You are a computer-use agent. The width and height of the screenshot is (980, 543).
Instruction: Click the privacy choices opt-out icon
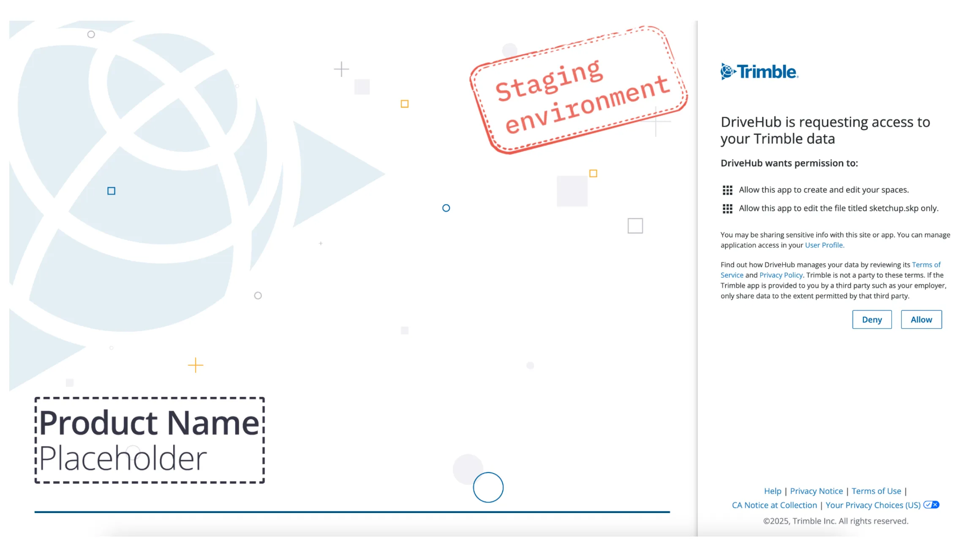(x=931, y=505)
